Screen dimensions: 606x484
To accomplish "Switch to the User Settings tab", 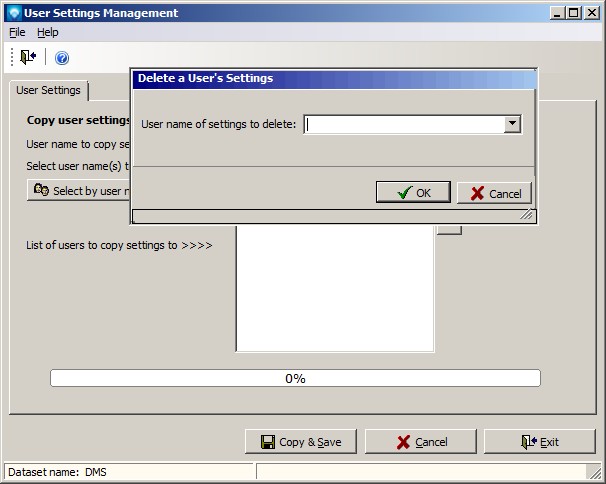I will (48, 91).
